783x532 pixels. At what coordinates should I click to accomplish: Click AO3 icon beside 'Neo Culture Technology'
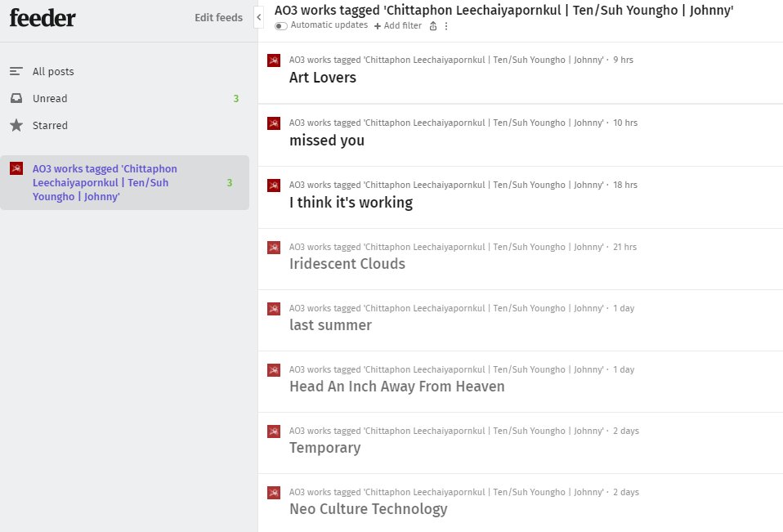coord(274,493)
